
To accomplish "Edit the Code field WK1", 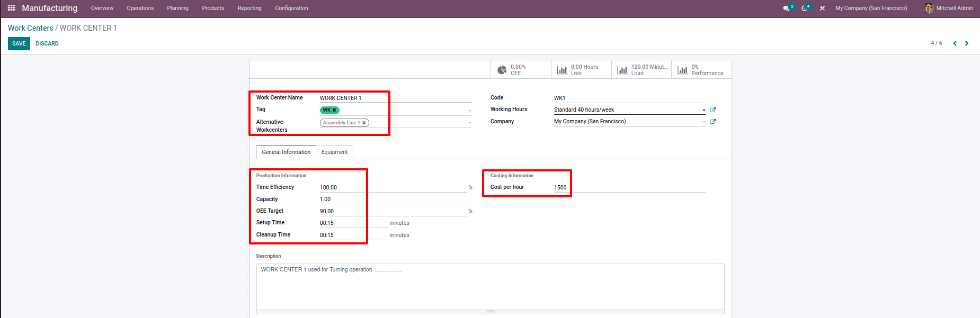I will click(629, 98).
